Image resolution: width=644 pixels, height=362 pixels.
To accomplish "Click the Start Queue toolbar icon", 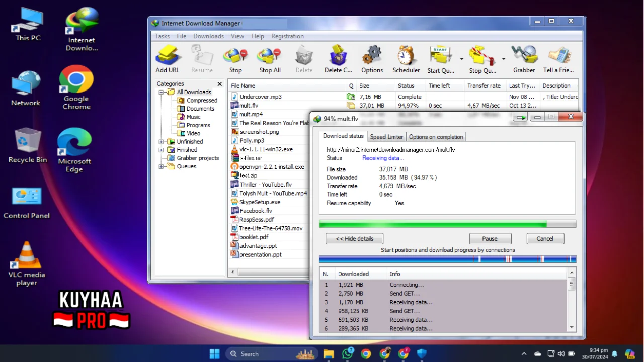I will tap(440, 59).
